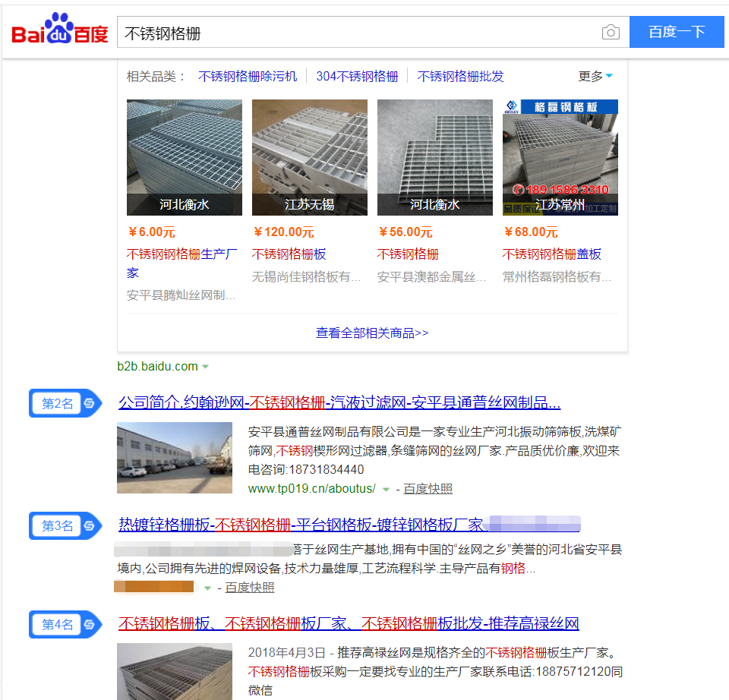The height and width of the screenshot is (700, 729).
Task: Open 查看全部相关商品>> link
Action: [x=372, y=333]
